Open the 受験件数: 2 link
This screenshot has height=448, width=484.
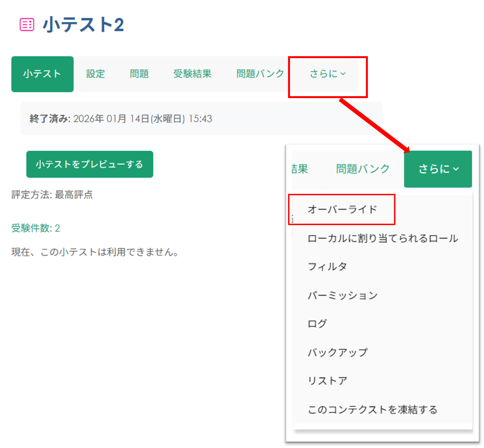click(x=36, y=228)
